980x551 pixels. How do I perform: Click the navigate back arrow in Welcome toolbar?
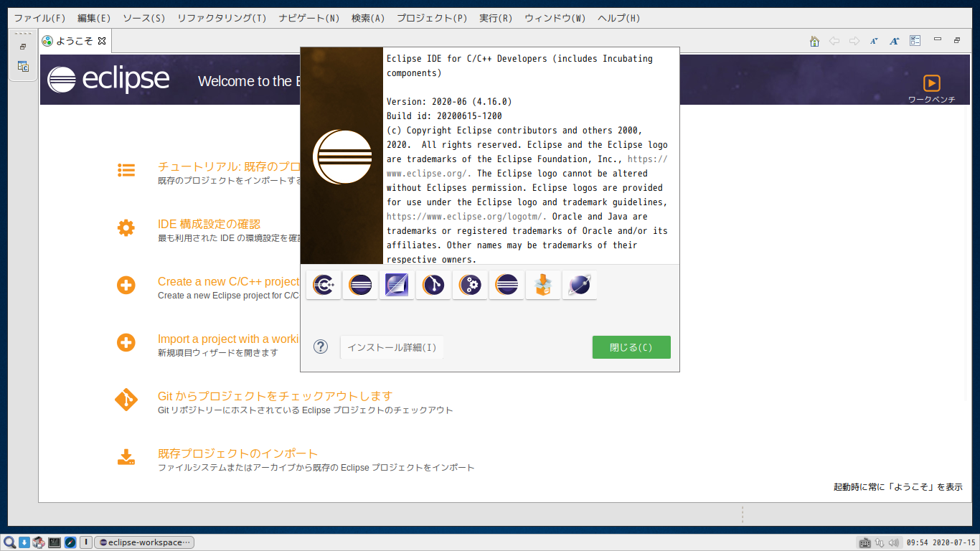pyautogui.click(x=834, y=41)
